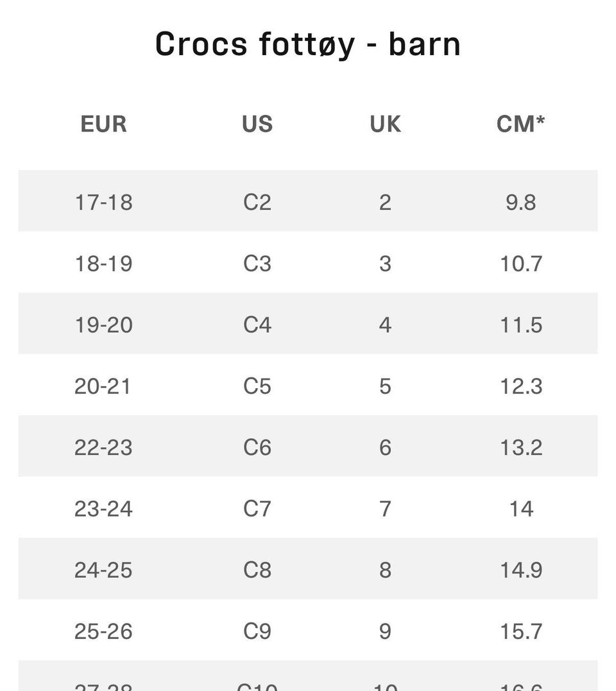This screenshot has width=616, height=691.
Task: Click the 9.8 cm value
Action: (x=520, y=202)
